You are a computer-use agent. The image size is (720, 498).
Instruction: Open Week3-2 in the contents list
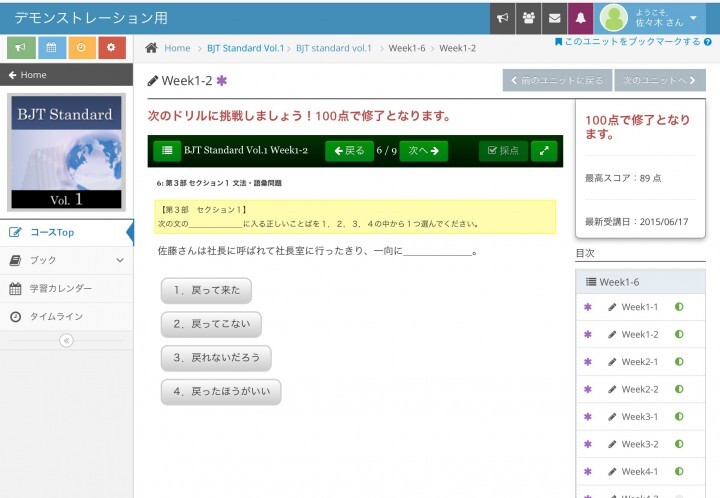click(640, 444)
